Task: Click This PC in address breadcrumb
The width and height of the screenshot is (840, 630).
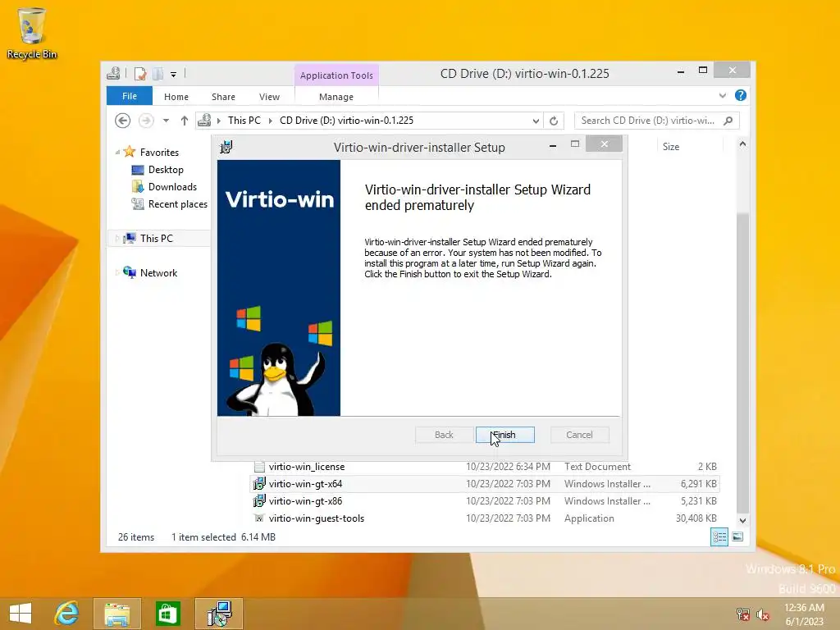Action: point(244,121)
